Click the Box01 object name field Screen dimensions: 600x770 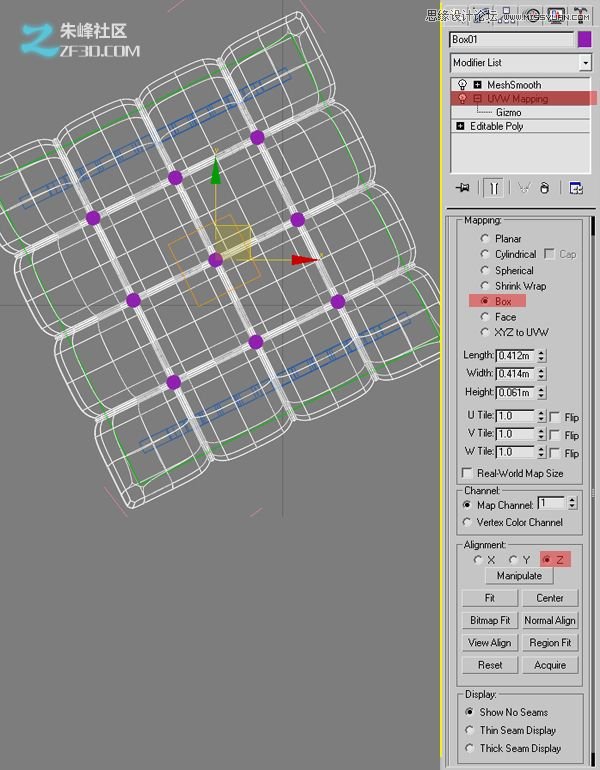[511, 39]
